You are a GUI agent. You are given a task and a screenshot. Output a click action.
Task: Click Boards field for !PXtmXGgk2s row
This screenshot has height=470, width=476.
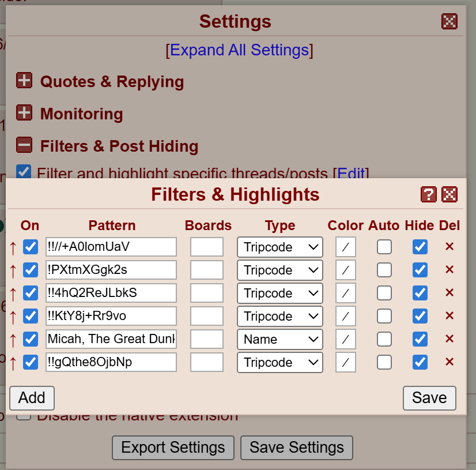coord(207,270)
